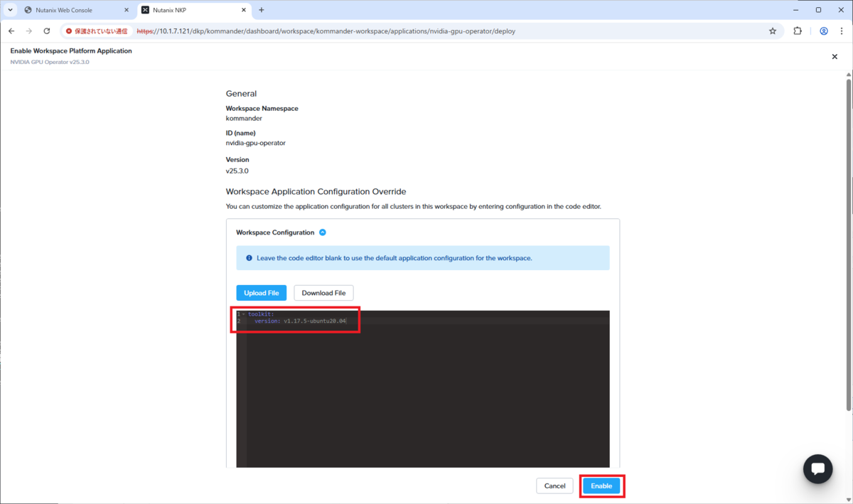Screen dimensions: 853x504
Task: Click the Workspace Namespace label
Action: (x=262, y=109)
